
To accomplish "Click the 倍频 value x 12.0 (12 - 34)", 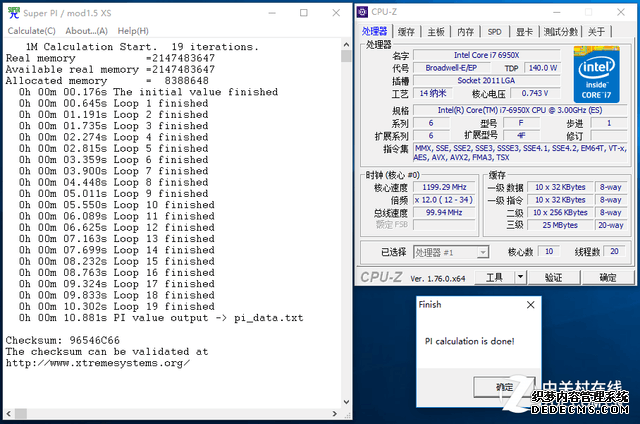I will [x=444, y=200].
